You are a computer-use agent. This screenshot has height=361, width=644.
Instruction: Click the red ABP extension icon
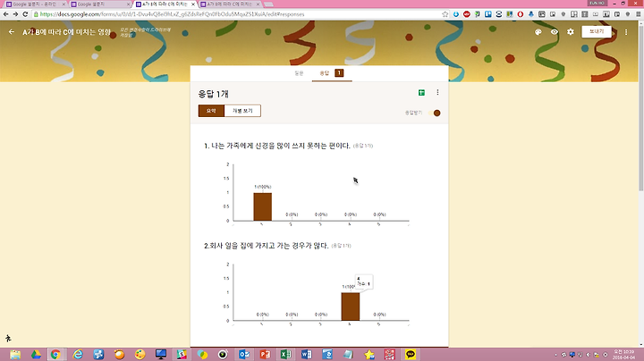click(467, 14)
